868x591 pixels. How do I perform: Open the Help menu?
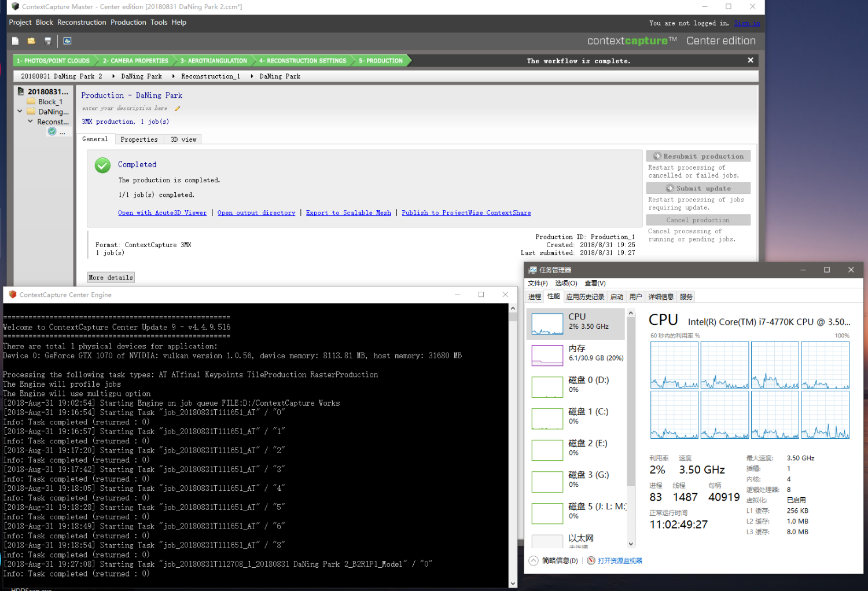179,23
